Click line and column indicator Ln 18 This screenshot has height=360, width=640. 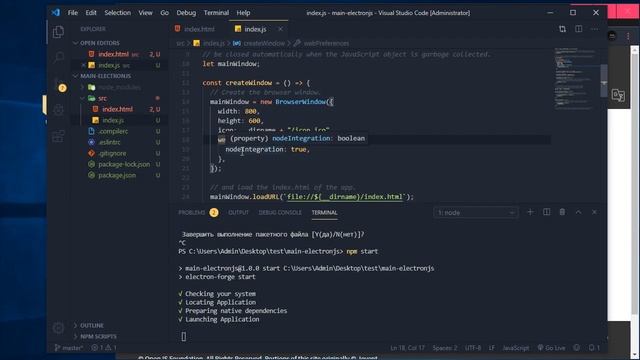coord(407,348)
